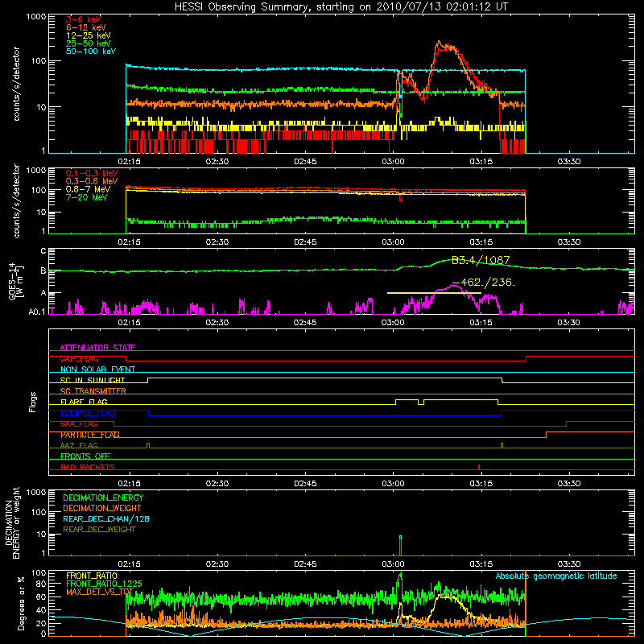Click the REAR_DEC_WEIGHT legend label

[99, 530]
